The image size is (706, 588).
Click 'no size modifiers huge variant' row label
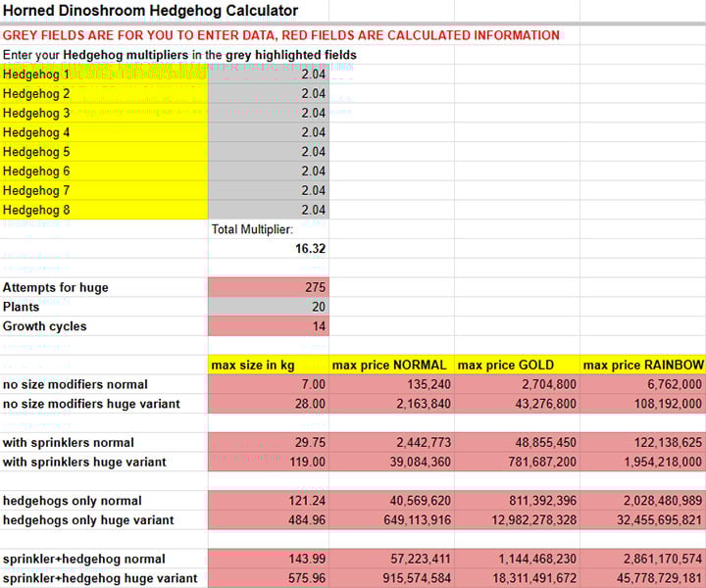(x=91, y=404)
